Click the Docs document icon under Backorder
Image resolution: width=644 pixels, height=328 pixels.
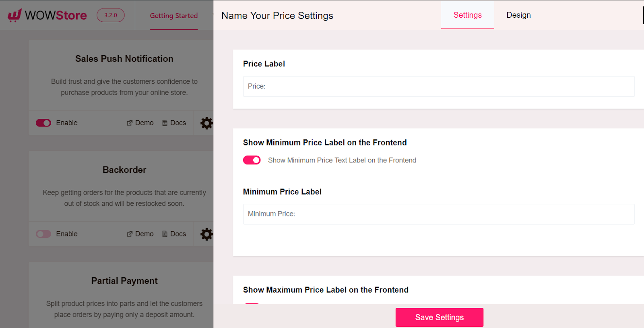click(164, 234)
